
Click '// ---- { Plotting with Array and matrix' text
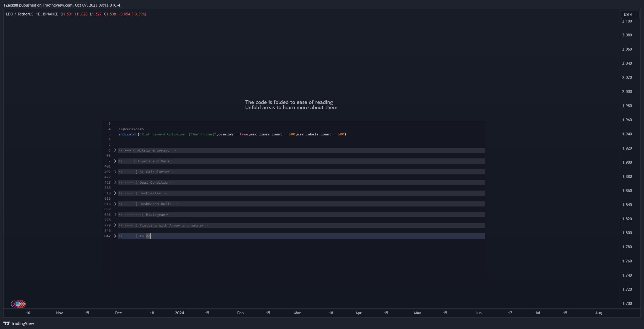[161, 225]
